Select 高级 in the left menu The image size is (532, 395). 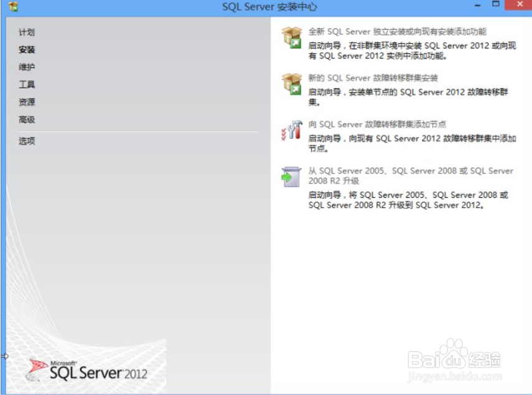pyautogui.click(x=27, y=119)
